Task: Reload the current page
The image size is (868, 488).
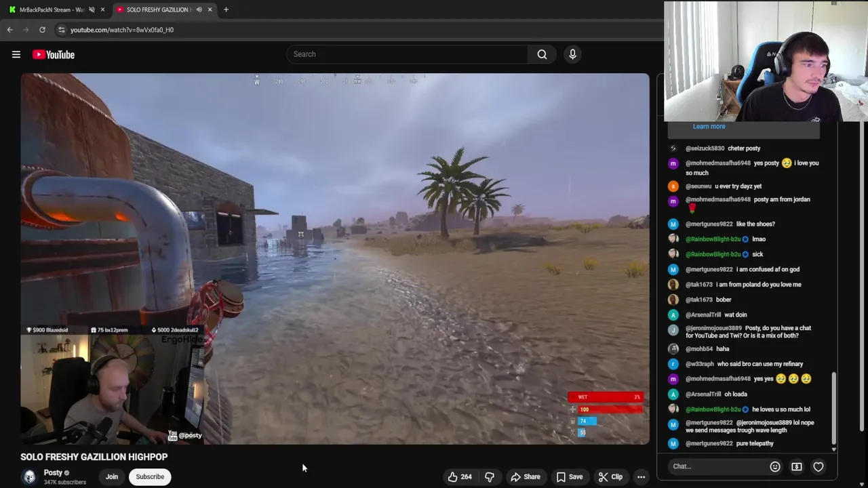Action: [x=42, y=30]
